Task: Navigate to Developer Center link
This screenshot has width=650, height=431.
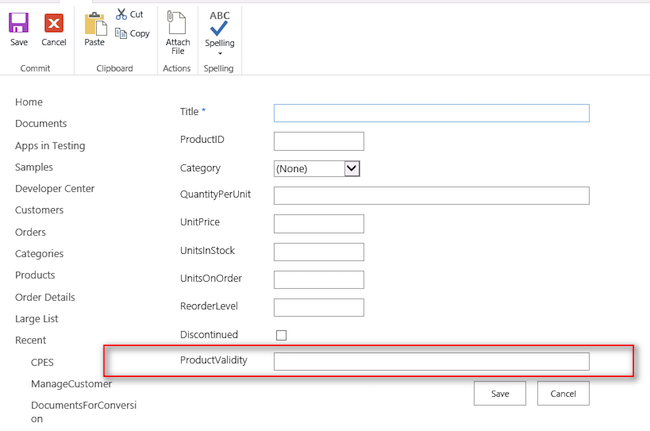Action: 55,188
